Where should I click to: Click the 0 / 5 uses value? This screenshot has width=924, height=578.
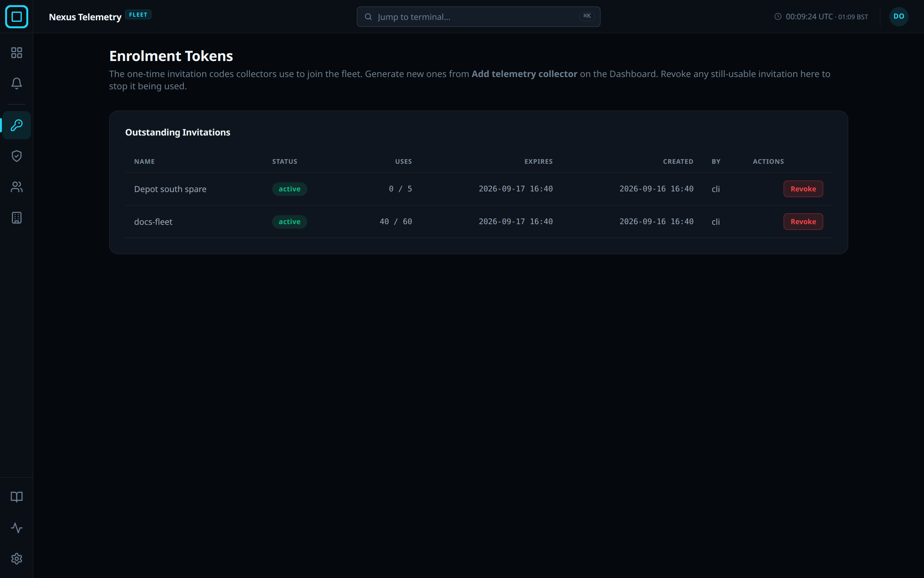coord(400,189)
